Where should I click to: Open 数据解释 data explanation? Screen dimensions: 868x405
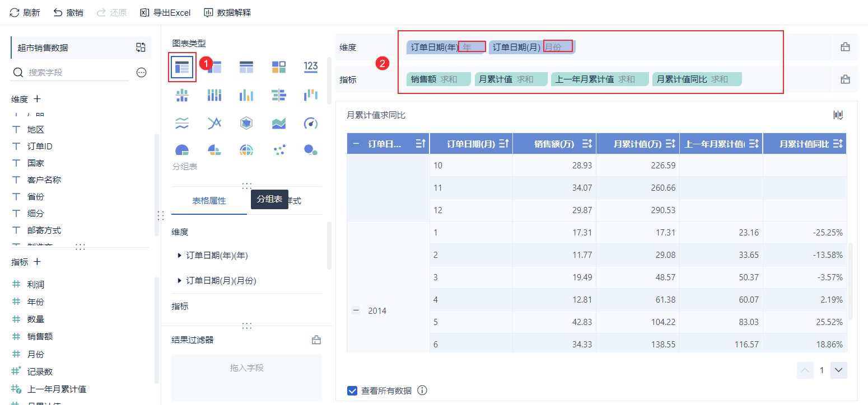click(227, 12)
